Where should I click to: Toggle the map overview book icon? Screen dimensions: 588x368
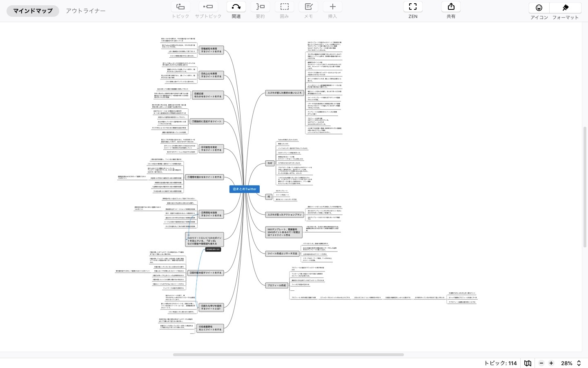tap(528, 363)
